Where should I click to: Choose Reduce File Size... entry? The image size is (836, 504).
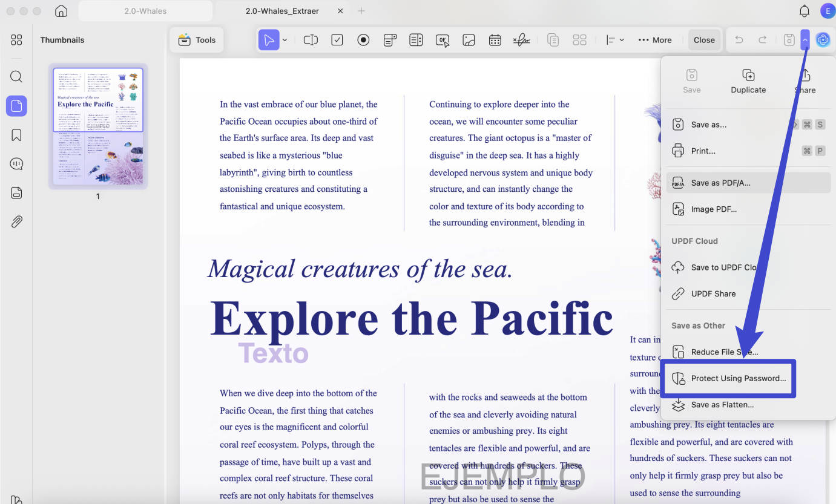[x=748, y=352]
